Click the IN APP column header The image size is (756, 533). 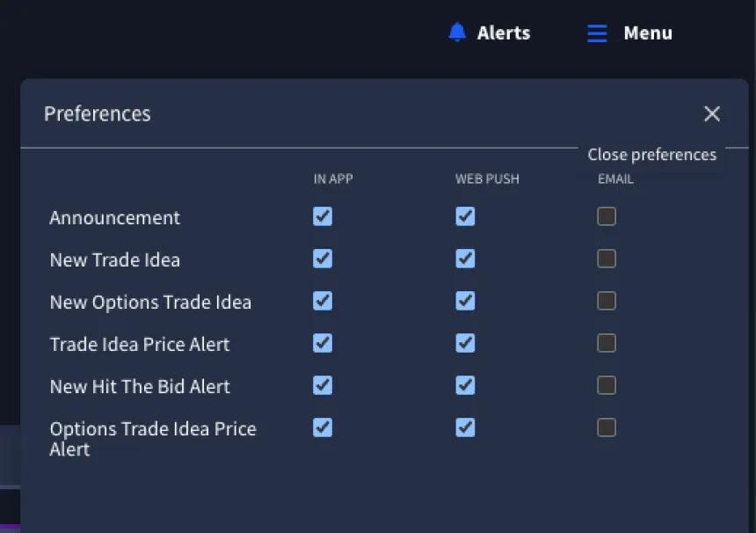333,179
